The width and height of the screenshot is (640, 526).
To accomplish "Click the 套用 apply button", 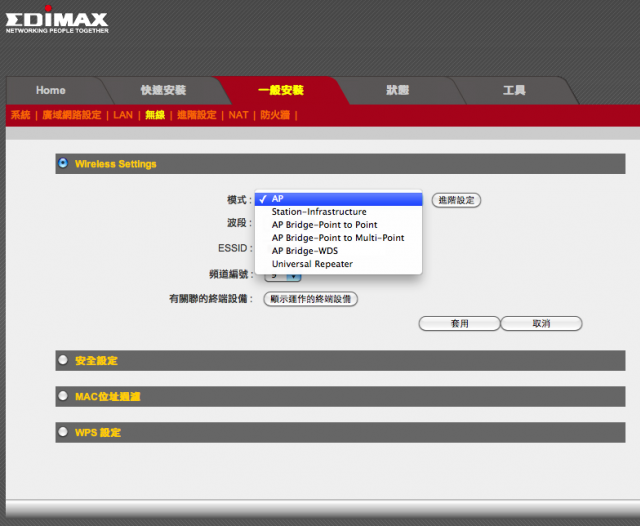I will pyautogui.click(x=460, y=324).
